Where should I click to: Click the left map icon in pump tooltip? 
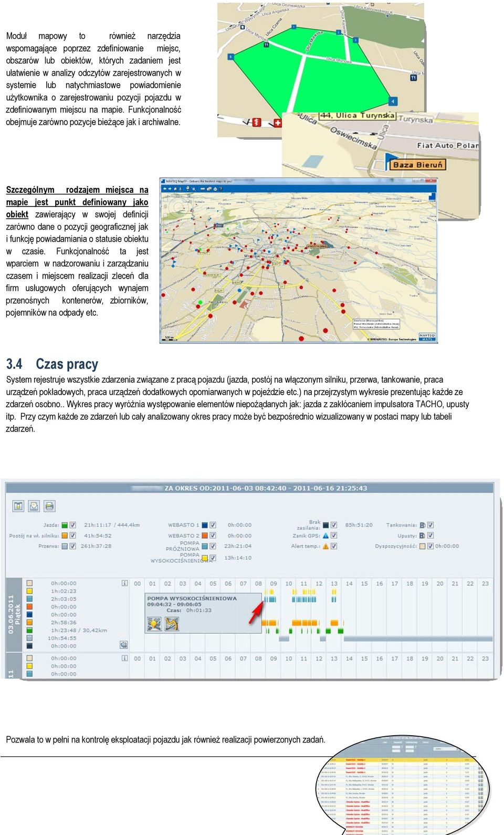(x=154, y=624)
